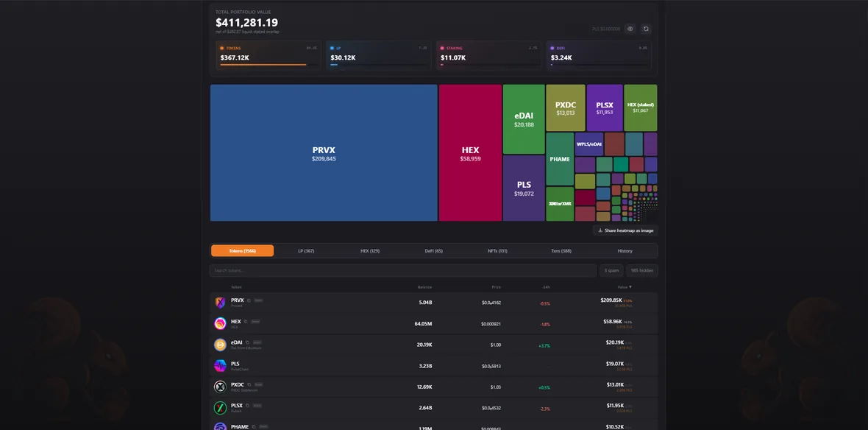The image size is (868, 430).
Task: Click the PRVX balance 5.04B
Action: tap(426, 303)
